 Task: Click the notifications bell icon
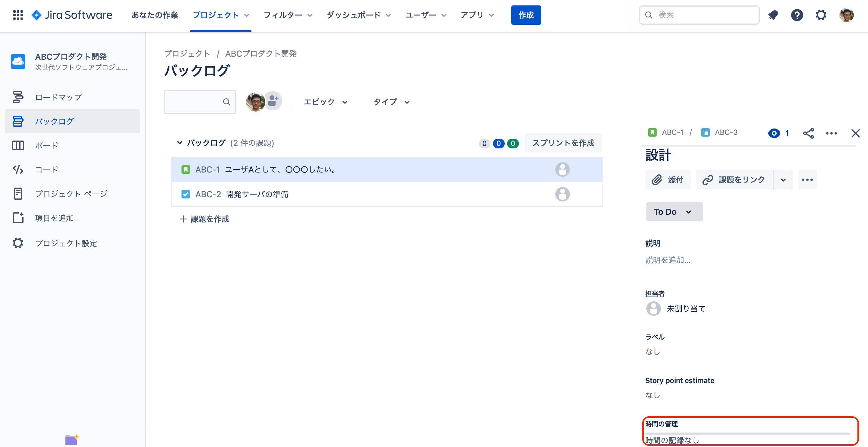773,15
